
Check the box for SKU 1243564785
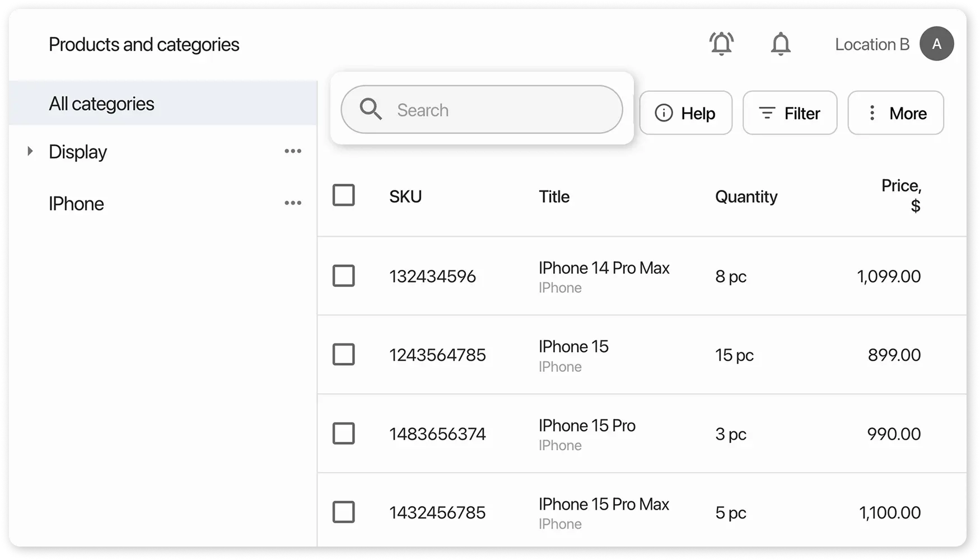[343, 354]
